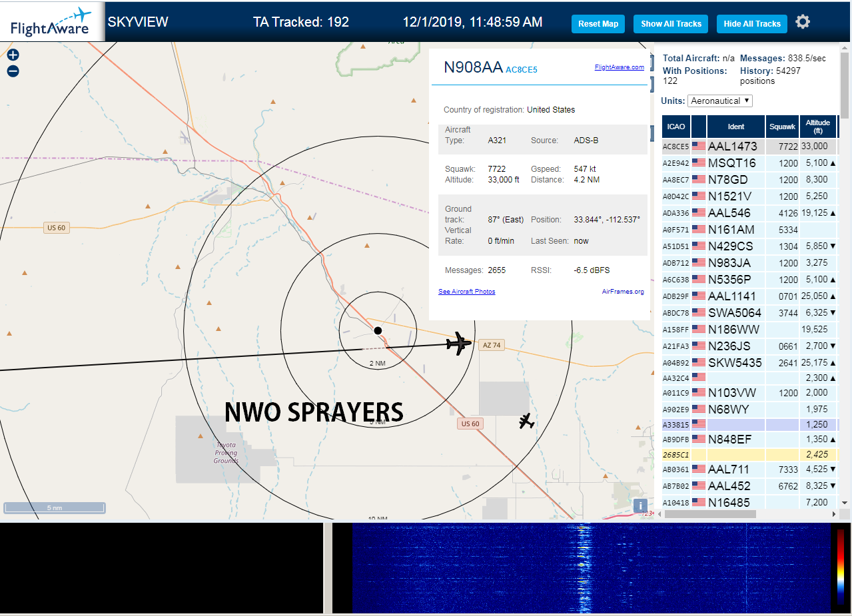852x616 pixels.
Task: Select the AAL1141 aircraft row
Action: coord(749,296)
